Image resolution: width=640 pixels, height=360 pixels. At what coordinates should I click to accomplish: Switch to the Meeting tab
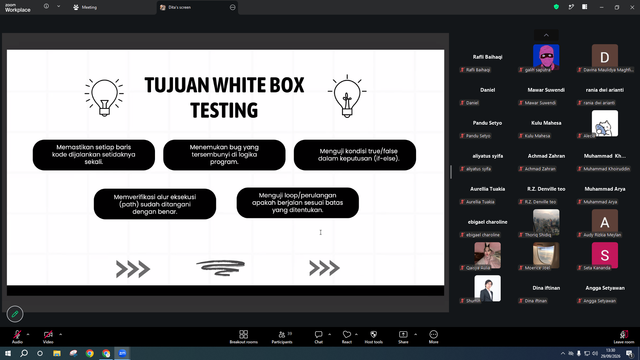85,7
